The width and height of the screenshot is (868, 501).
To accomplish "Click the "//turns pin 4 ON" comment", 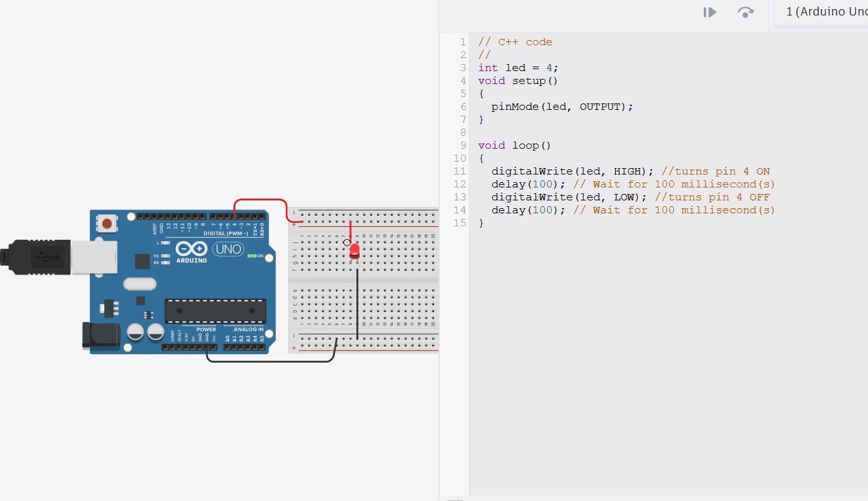I will click(x=716, y=171).
